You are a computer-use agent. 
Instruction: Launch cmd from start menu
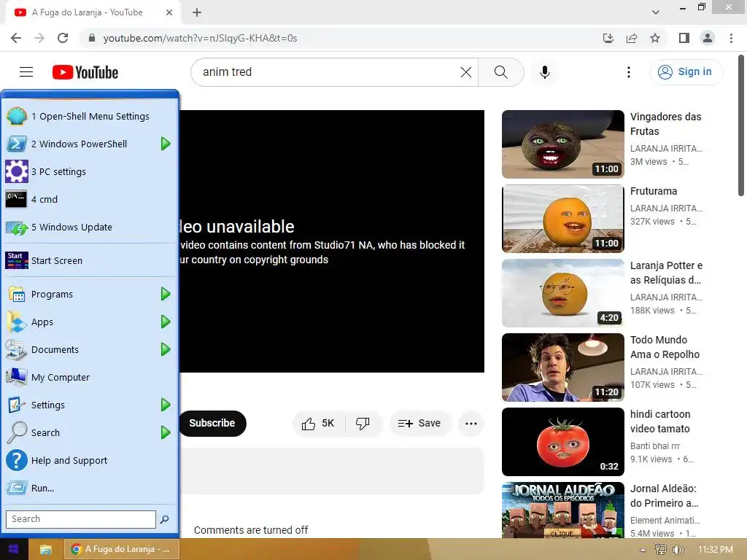click(90, 199)
